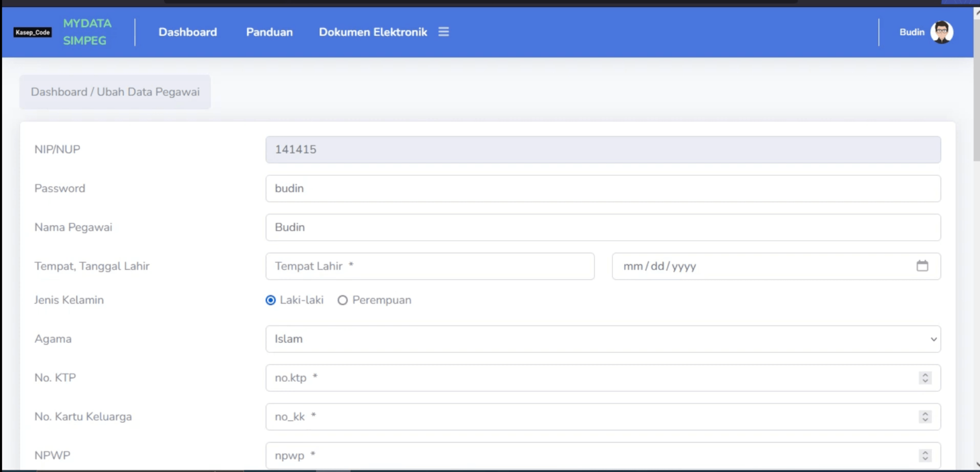
Task: Open the hamburger menu beside Dokumen Elektronik
Action: pos(443,32)
